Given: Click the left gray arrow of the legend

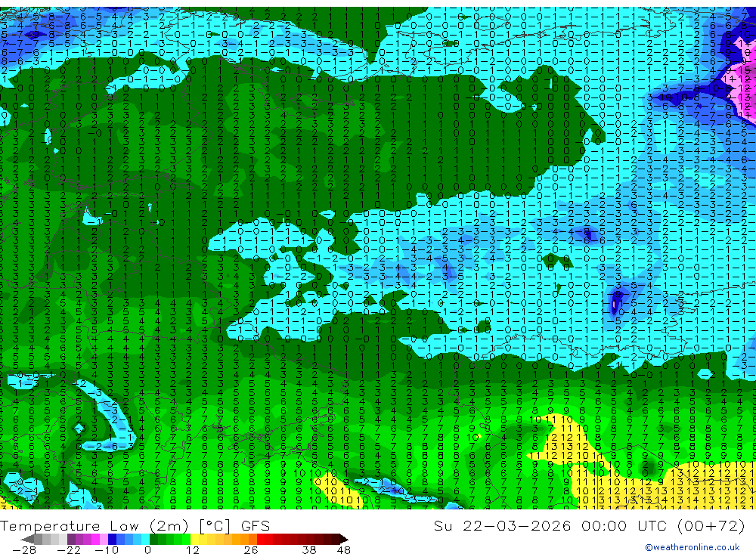Looking at the screenshot, I should pos(27,539).
